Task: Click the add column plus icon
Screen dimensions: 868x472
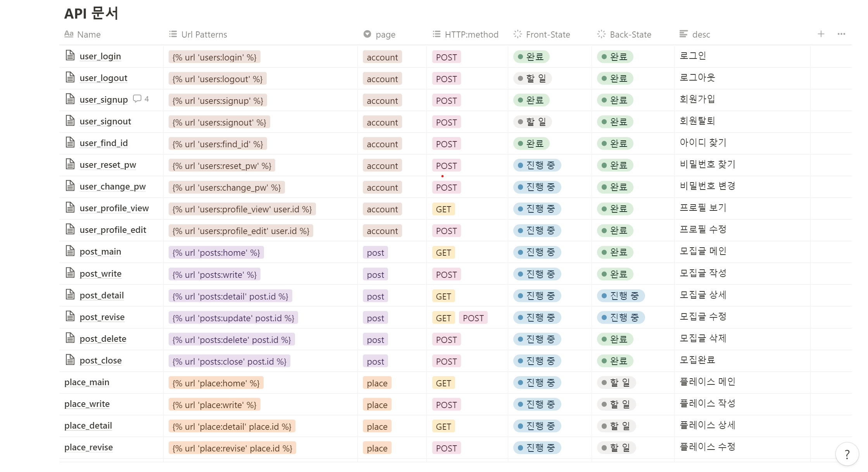Action: point(821,34)
